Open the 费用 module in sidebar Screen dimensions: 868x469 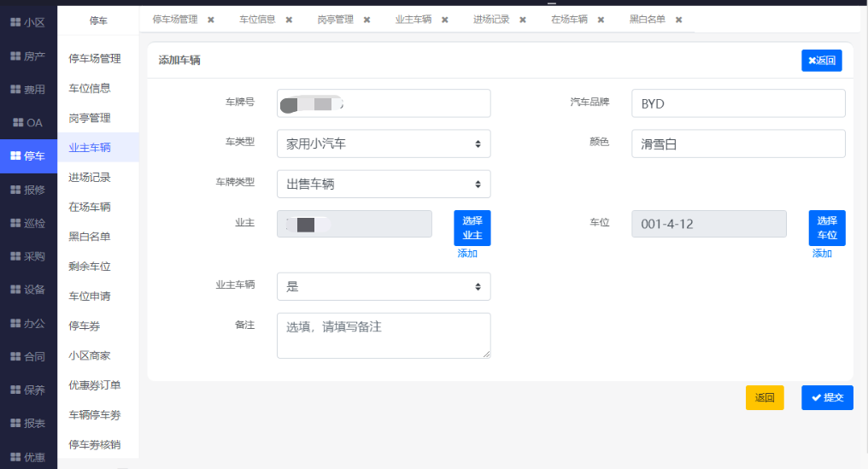[28, 89]
